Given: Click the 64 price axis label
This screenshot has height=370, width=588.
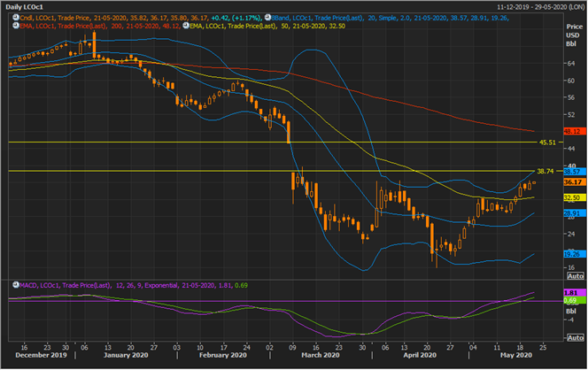Looking at the screenshot, I should click(x=571, y=63).
